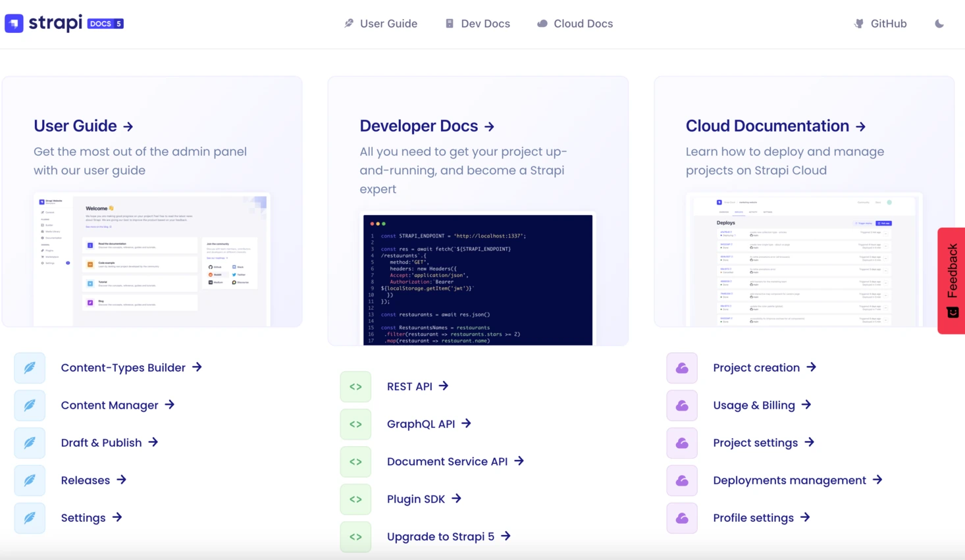Viewport: 965px width, 560px height.
Task: Open Project settings link
Action: 764,443
